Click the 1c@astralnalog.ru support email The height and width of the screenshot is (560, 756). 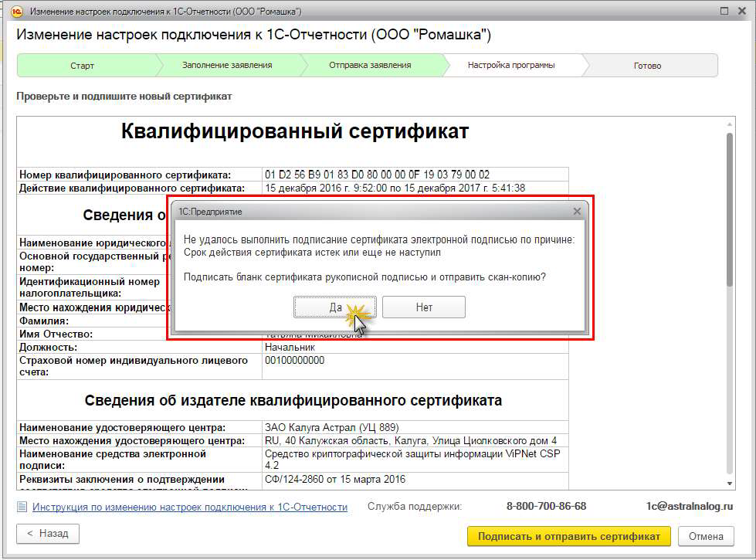(690, 507)
